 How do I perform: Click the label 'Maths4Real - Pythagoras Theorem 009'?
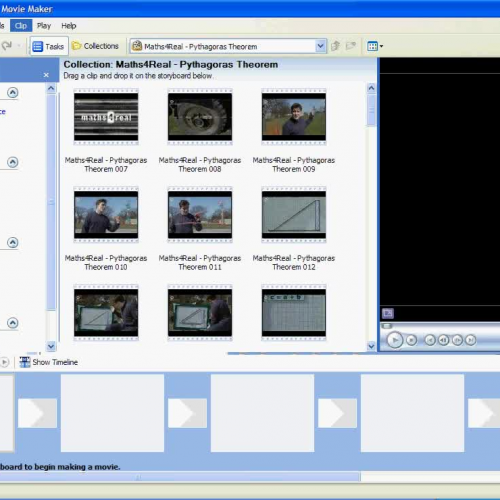click(294, 165)
